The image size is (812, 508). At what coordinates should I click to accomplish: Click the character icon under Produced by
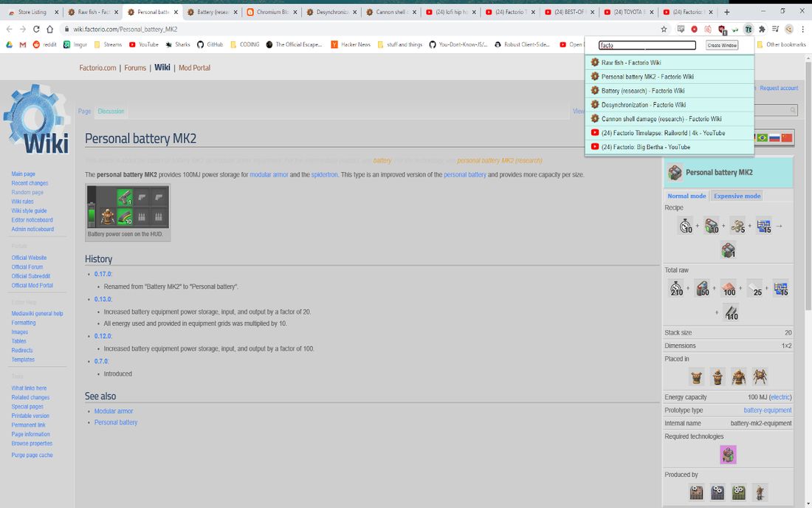pyautogui.click(x=758, y=492)
